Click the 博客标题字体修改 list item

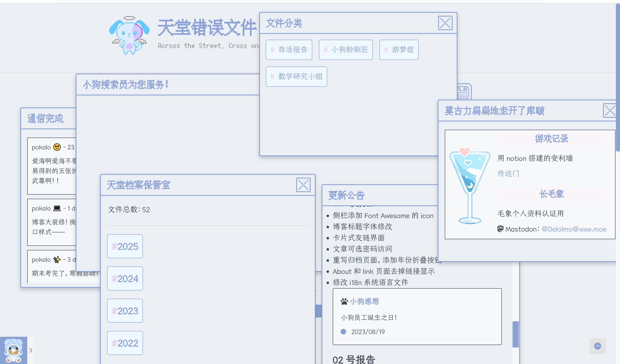click(x=362, y=226)
